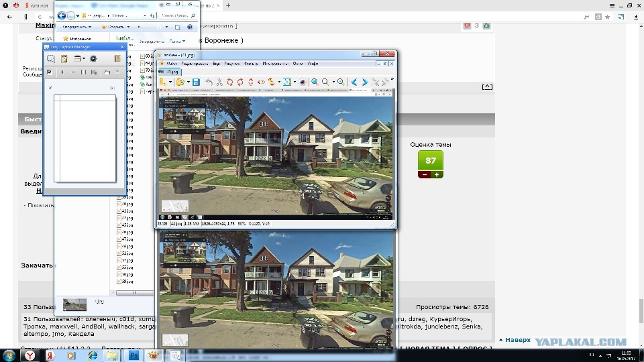The image size is (644, 362).
Task: Open the Open-folder dropdown arrow in XnView
Action: (x=188, y=82)
